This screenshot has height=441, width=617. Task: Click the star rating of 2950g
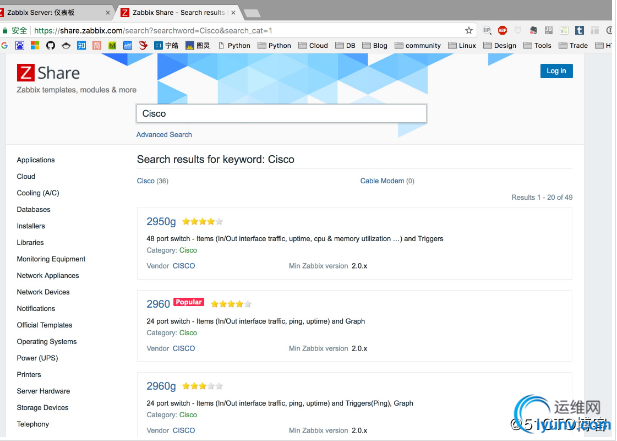pyautogui.click(x=202, y=221)
